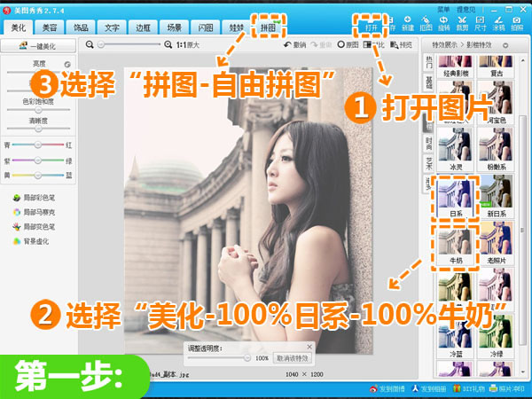The image size is (532, 399).
Task: Switch to the 饰品 tab
Action: click(x=81, y=27)
